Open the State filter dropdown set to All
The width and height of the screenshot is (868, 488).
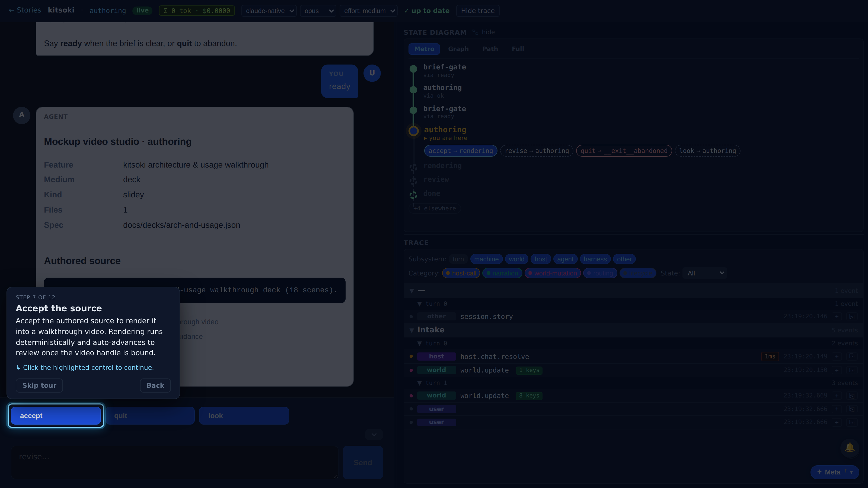pyautogui.click(x=705, y=273)
